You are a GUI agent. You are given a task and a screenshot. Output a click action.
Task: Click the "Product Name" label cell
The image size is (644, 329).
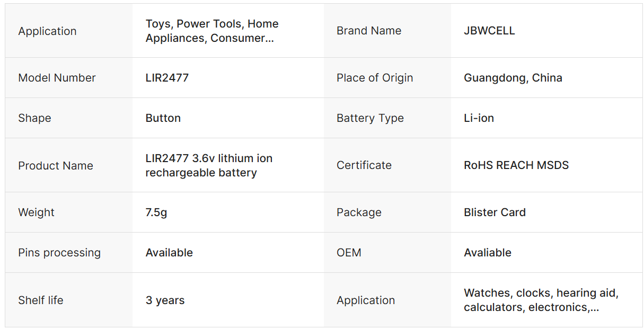tap(56, 165)
